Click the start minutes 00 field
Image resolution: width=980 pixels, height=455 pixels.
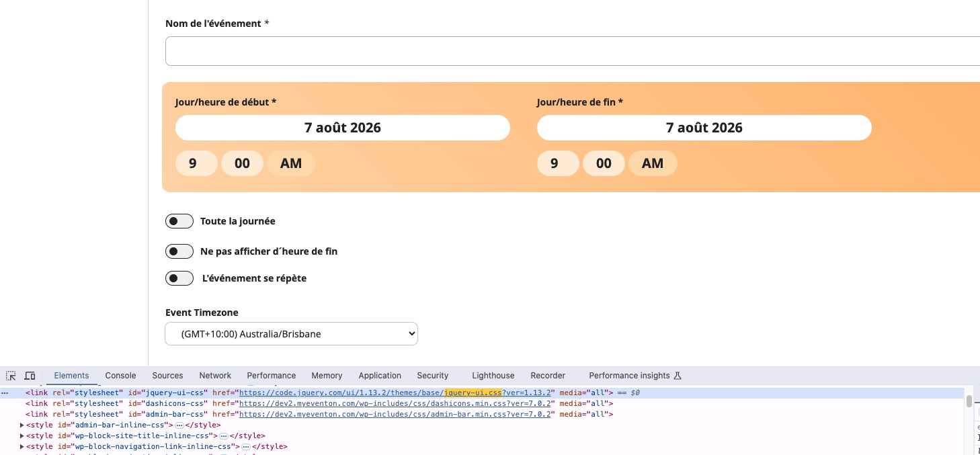(x=242, y=163)
